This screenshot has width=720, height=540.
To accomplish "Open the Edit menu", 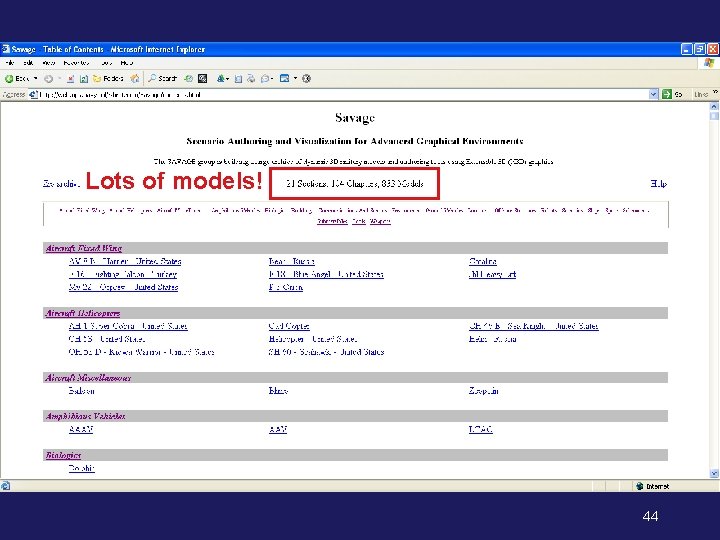I will (x=28, y=63).
